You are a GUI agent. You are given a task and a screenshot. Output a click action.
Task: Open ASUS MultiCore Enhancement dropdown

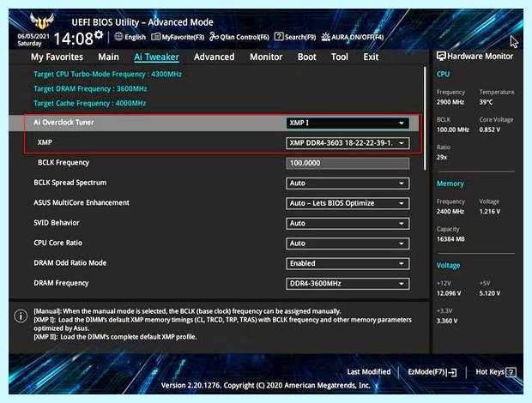click(x=348, y=203)
